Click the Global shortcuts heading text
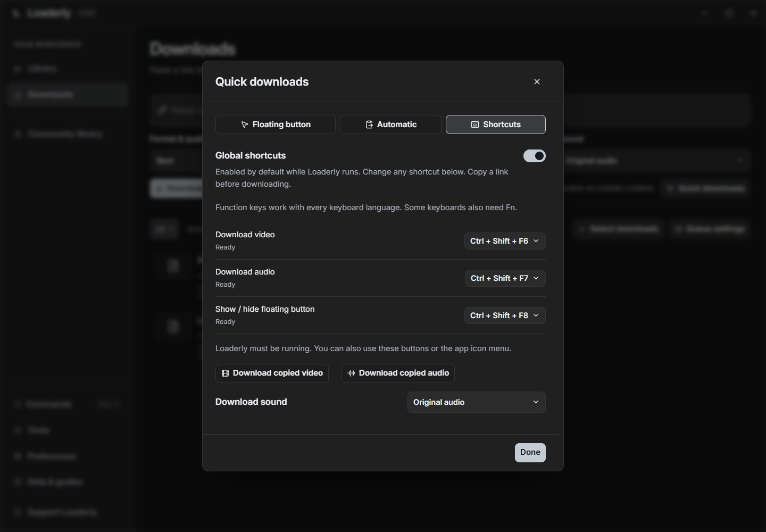Screen dimensions: 766x532 (x=251, y=155)
